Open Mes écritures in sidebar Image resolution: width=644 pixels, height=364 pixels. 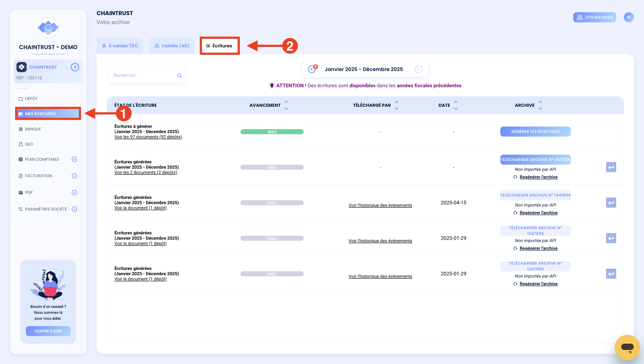48,113
